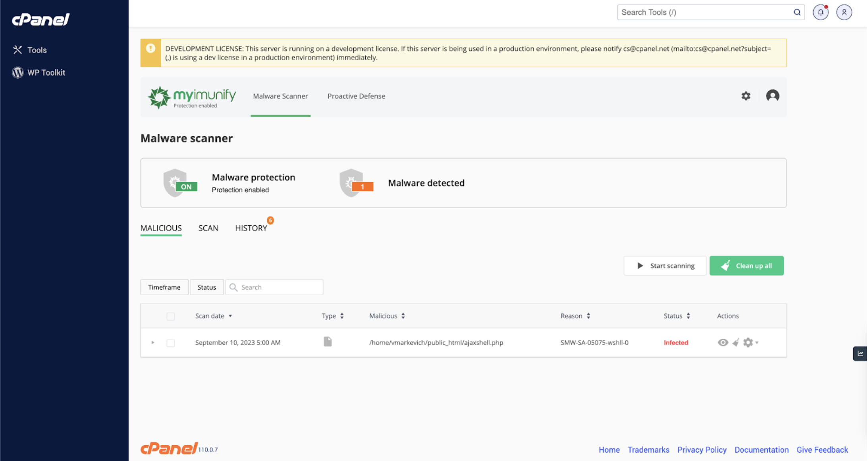Click the file type icon for ajaxshell.php
This screenshot has width=868, height=461.
[328, 342]
